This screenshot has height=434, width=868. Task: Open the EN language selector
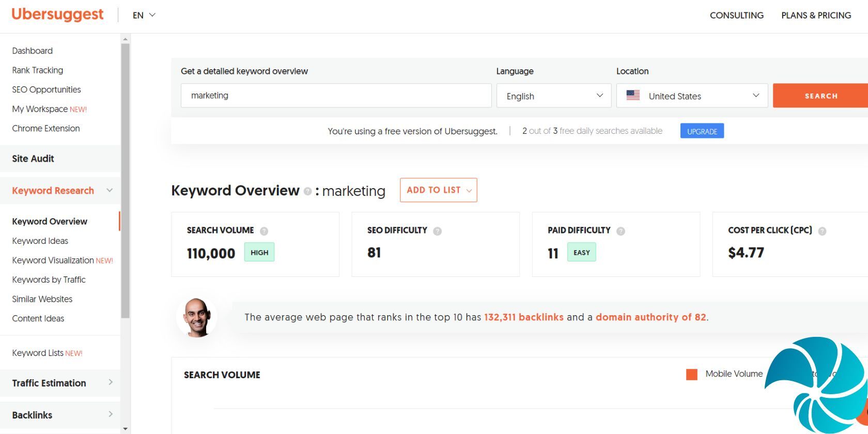point(144,16)
